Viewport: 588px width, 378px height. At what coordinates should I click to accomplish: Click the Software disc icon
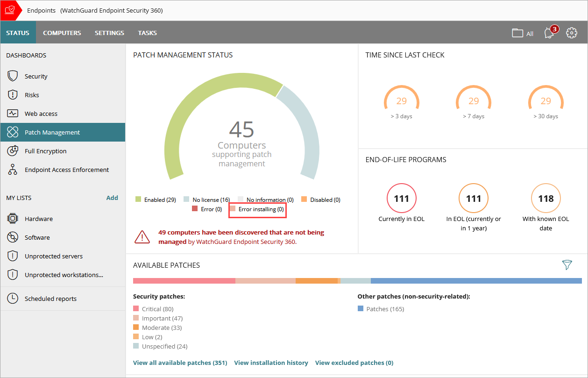(13, 237)
